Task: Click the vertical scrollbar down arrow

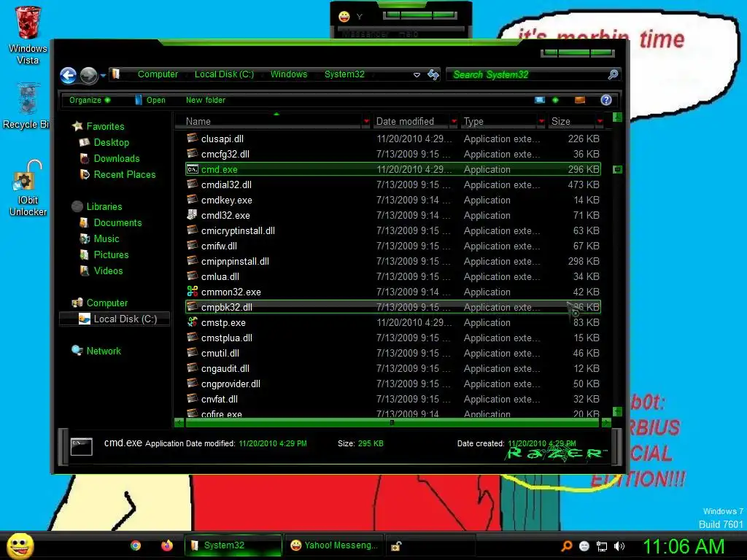Action: 617,411
